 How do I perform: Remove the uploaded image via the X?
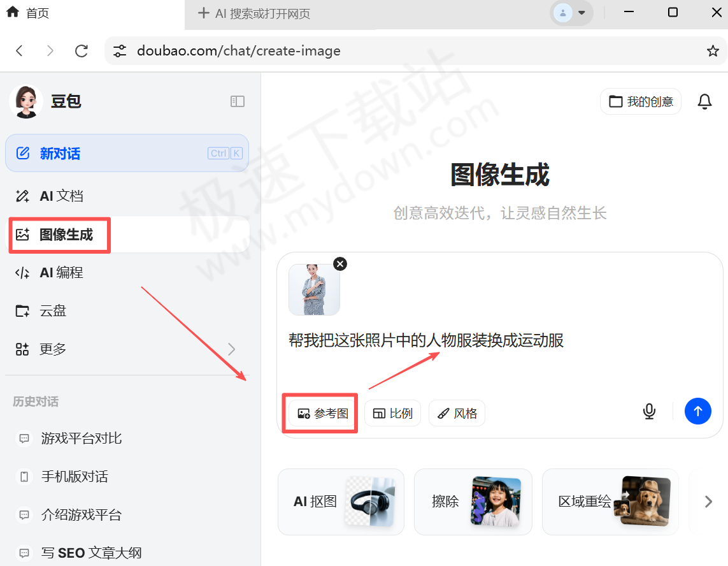pos(339,263)
